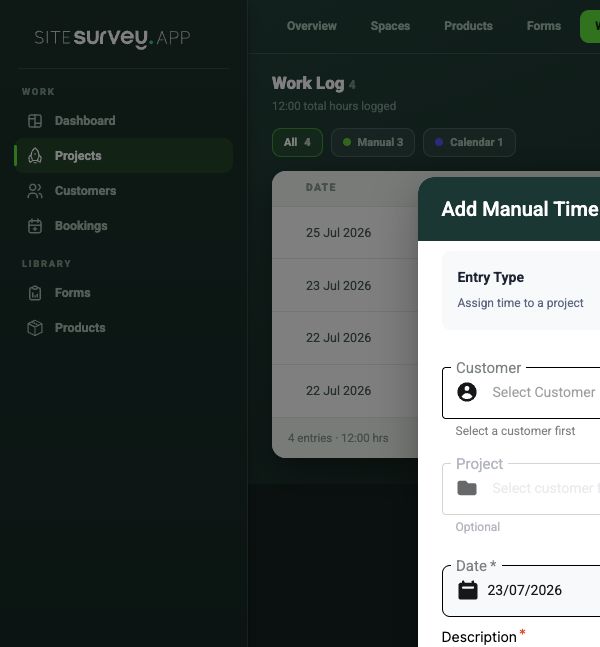Filter work log by Manual 3

point(373,142)
